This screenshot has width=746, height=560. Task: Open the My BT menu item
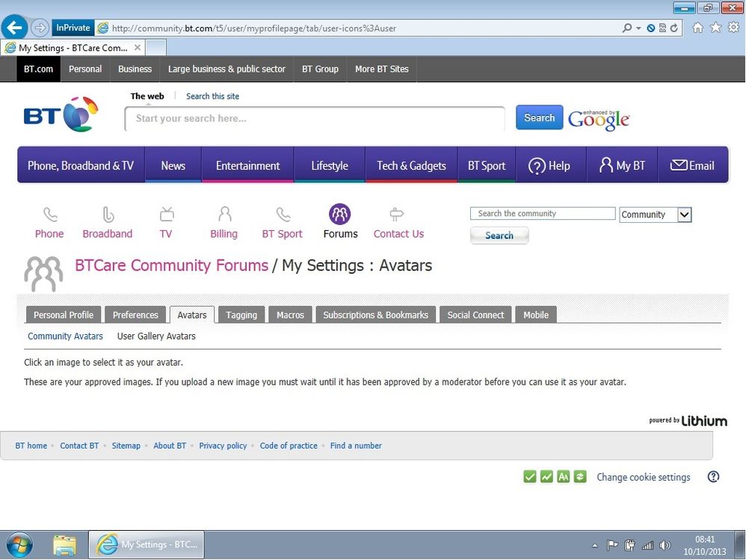622,165
